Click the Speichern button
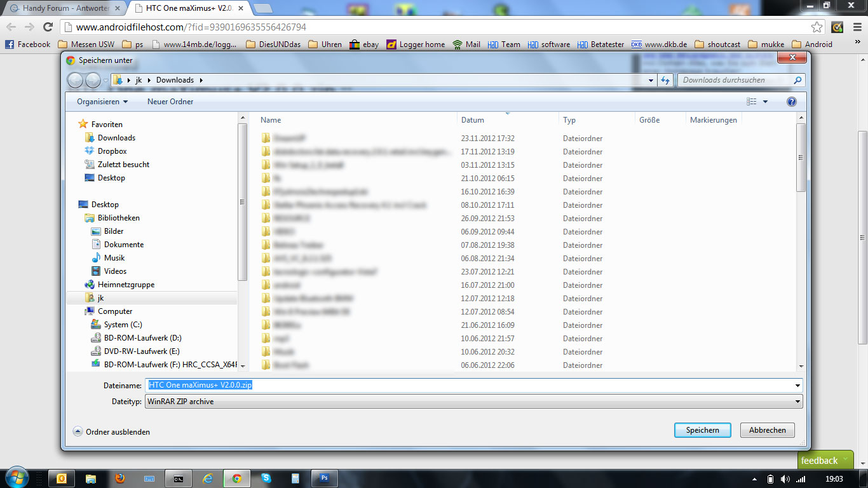The height and width of the screenshot is (488, 868). click(703, 430)
